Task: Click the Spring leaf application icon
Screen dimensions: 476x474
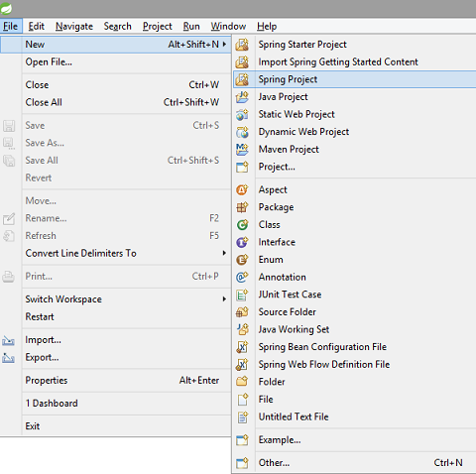Action: [6, 9]
